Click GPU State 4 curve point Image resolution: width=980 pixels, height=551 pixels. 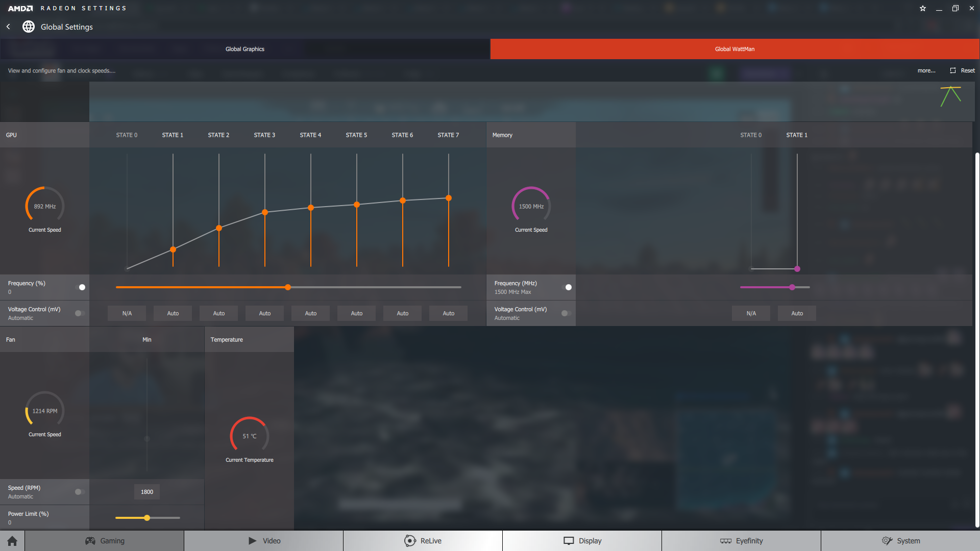(311, 208)
